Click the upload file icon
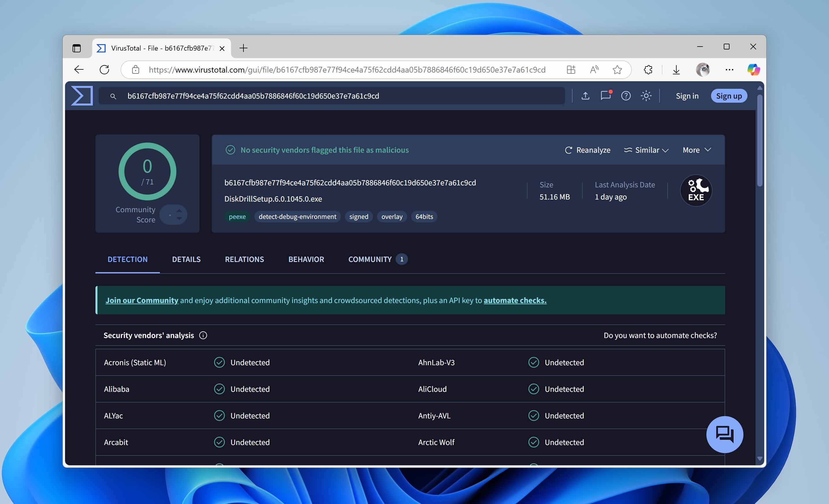Screen dimensions: 829x504 point(586,96)
